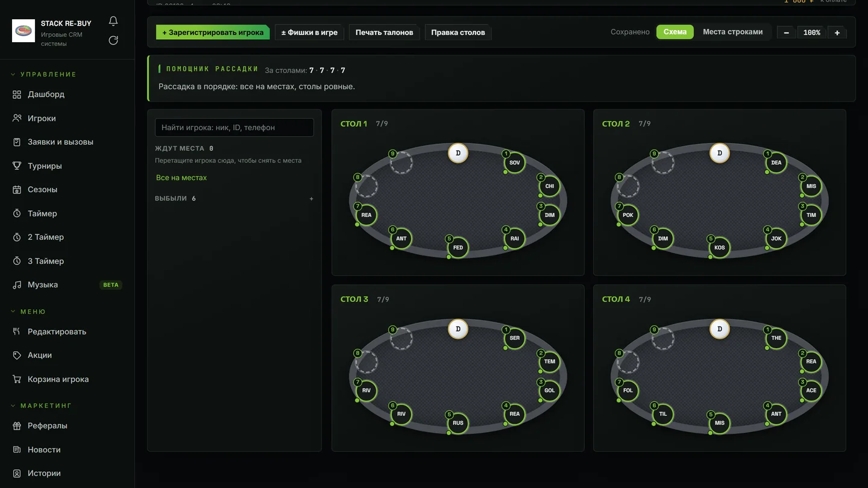The width and height of the screenshot is (868, 488).
Task: Open Заявки и вызовы via its clipboard icon
Action: [x=17, y=142]
